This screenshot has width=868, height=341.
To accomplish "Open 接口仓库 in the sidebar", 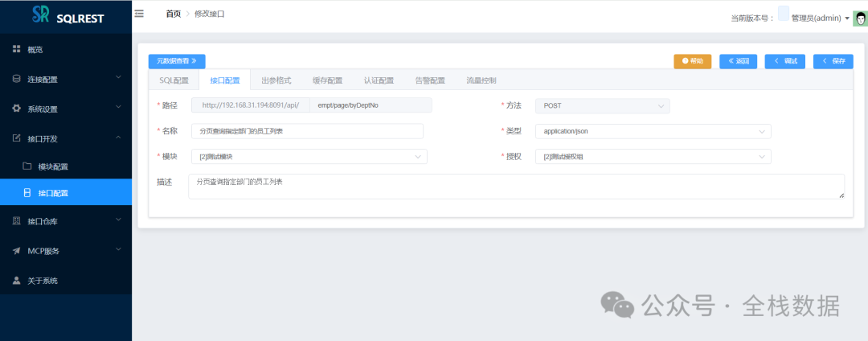I will [x=43, y=221].
